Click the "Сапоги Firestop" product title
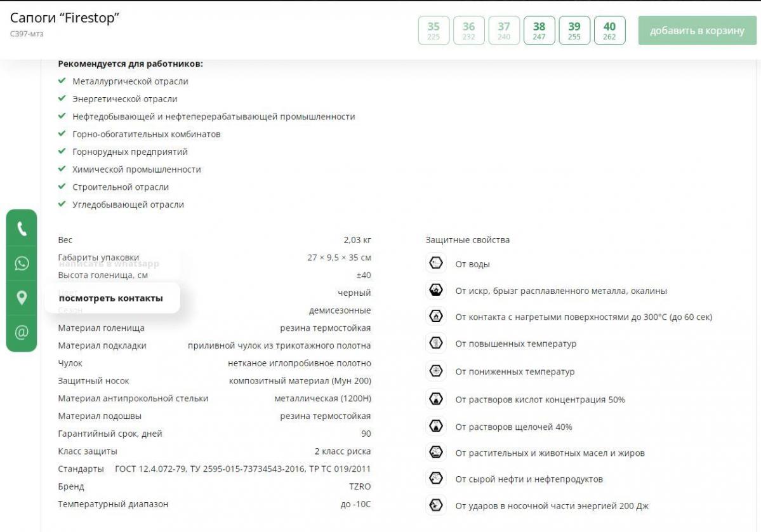Viewport: 761px width, 532px height. 65,18
